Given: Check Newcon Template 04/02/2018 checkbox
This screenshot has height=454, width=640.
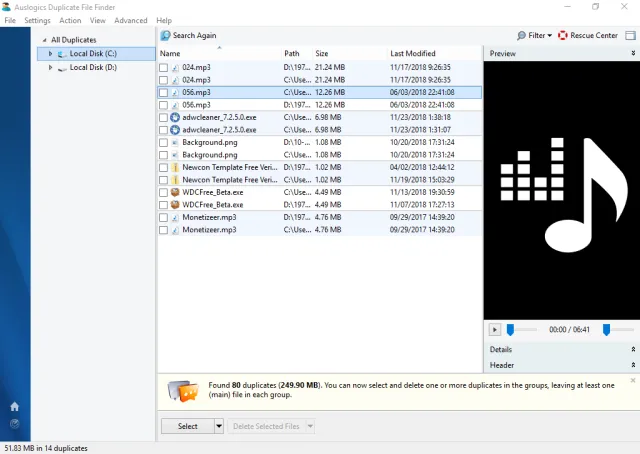Looking at the screenshot, I should pyautogui.click(x=163, y=167).
